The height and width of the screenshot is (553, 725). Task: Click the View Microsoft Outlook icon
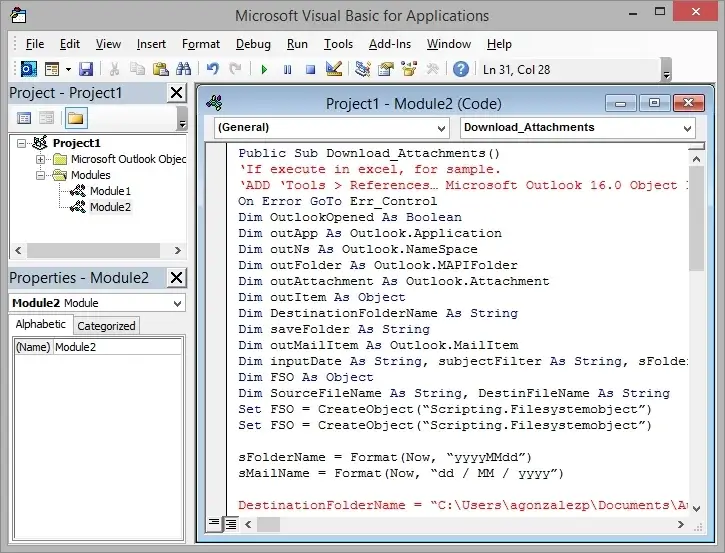point(29,69)
